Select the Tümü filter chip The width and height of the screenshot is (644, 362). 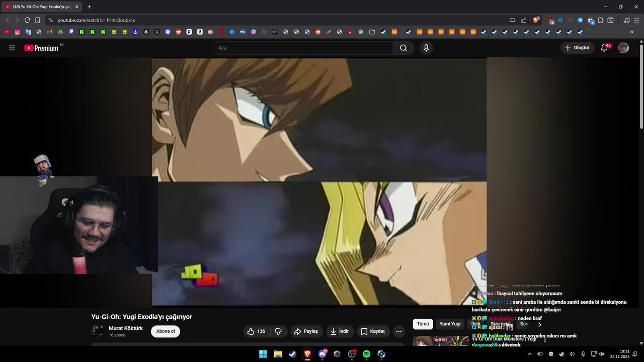coord(423,324)
